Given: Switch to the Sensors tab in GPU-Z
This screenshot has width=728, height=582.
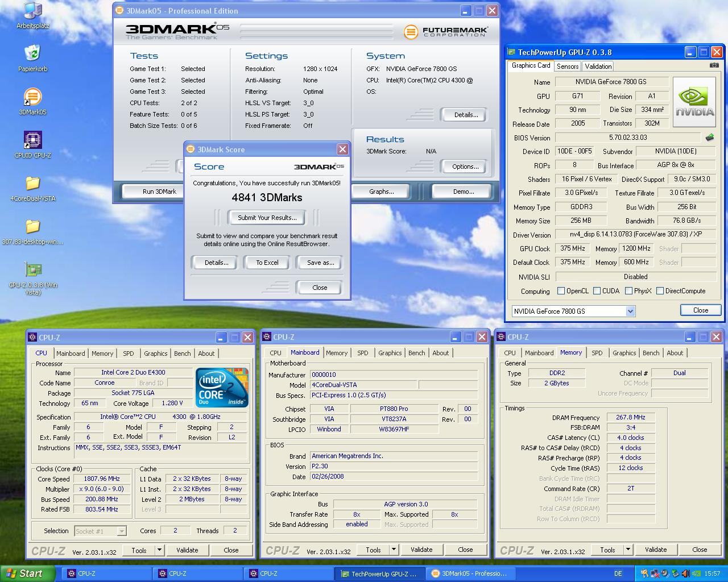Looking at the screenshot, I should [x=568, y=66].
